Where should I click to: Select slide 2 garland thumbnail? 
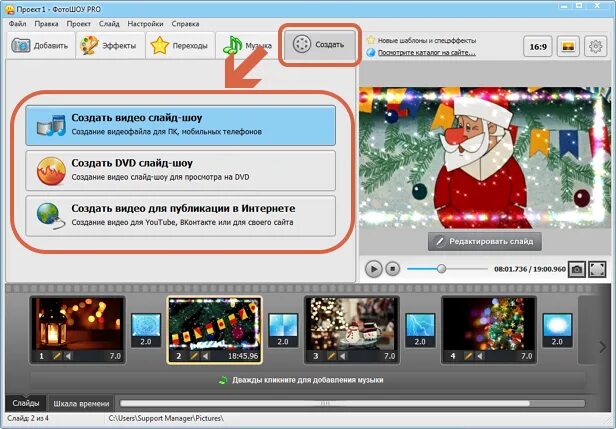click(214, 324)
